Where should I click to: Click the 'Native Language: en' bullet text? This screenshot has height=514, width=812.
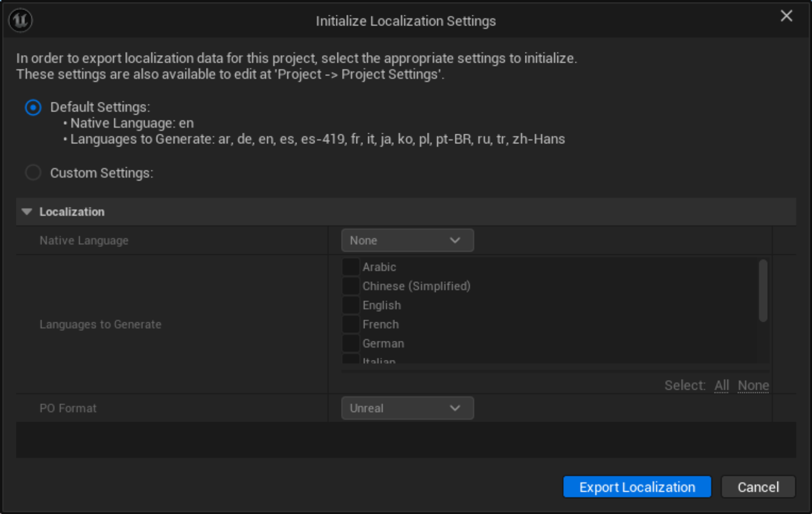click(132, 123)
